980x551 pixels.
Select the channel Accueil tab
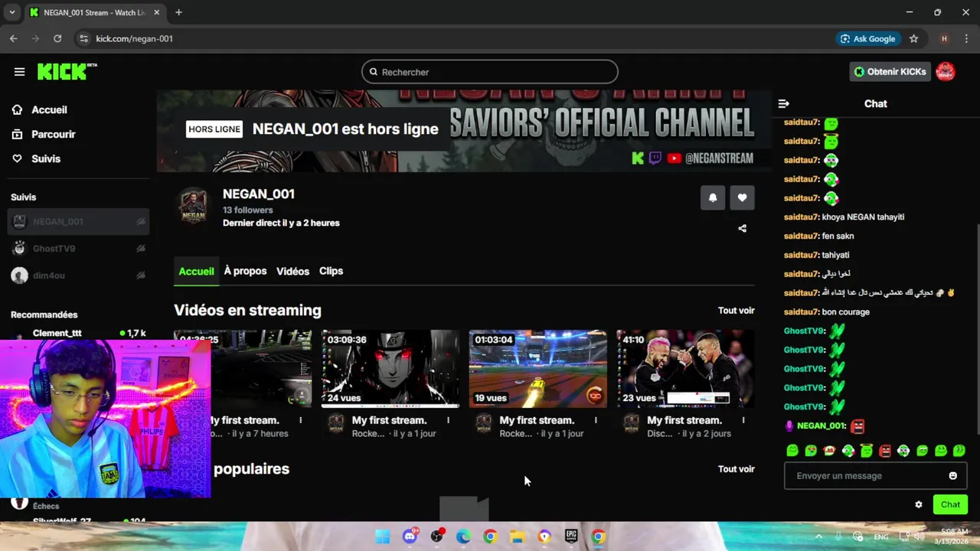[x=196, y=271]
